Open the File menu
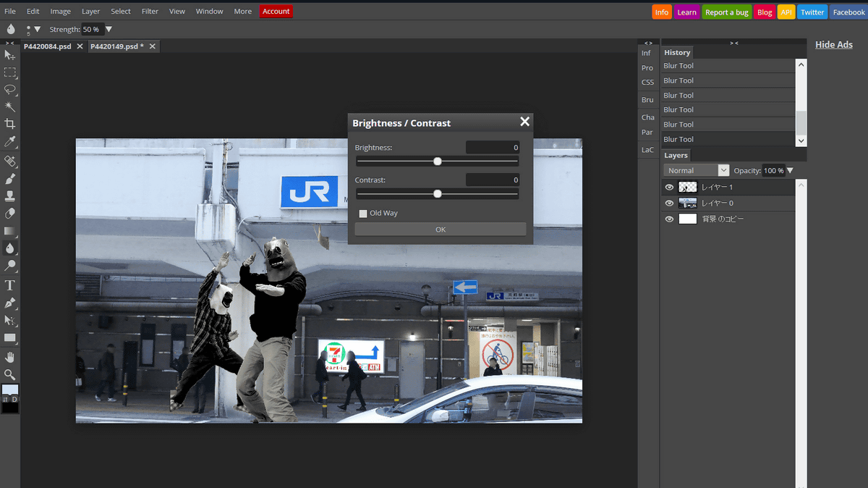 tap(10, 12)
